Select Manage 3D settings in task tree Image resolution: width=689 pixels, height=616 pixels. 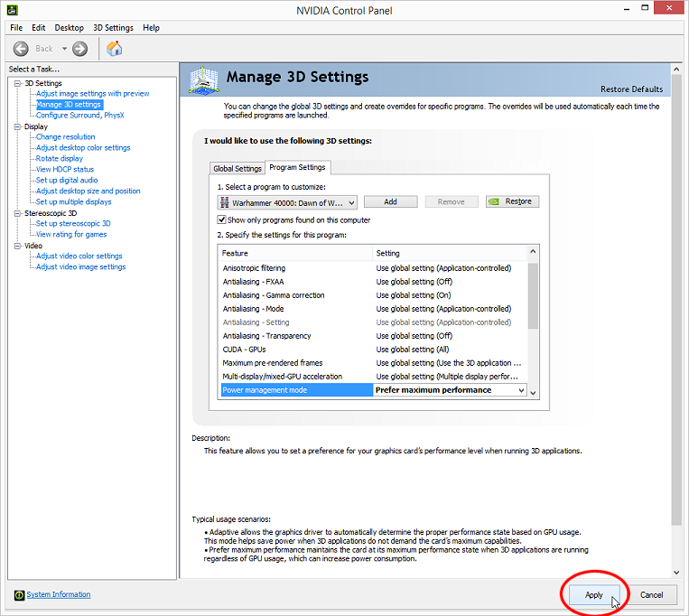click(x=69, y=105)
